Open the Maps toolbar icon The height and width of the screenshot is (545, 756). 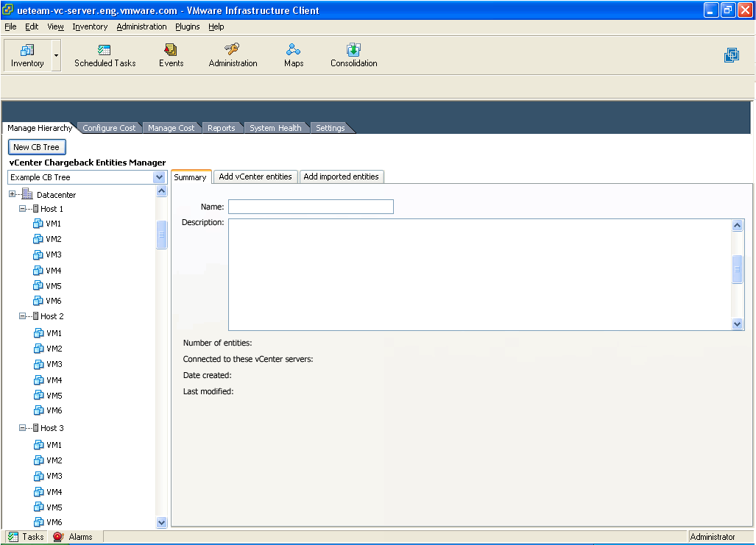[294, 50]
